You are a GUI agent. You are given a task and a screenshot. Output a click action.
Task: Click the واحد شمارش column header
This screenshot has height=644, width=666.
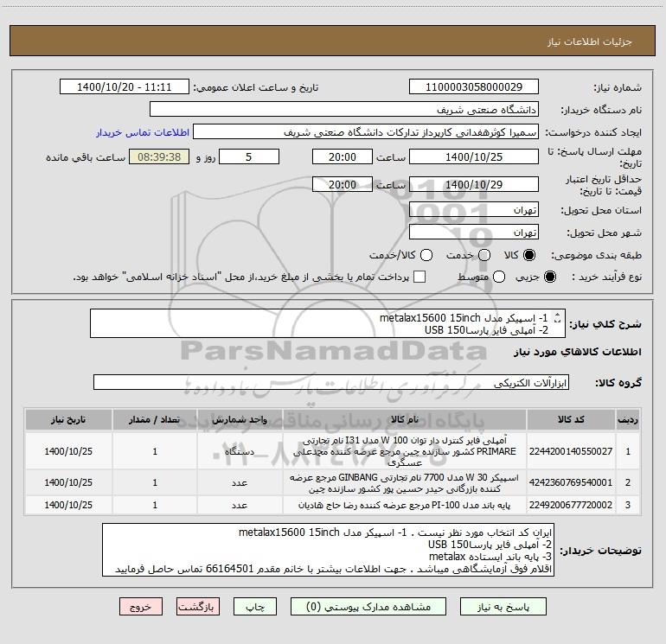[x=240, y=419]
